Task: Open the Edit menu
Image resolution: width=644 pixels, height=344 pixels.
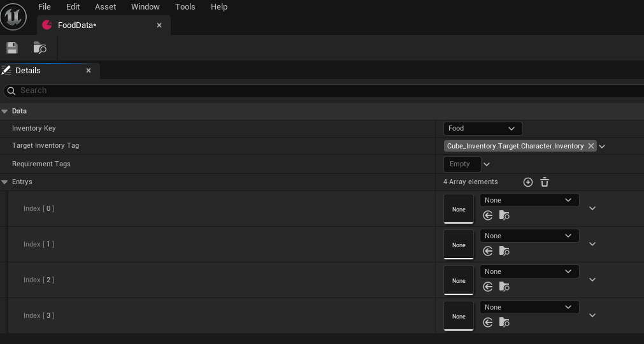Action: (x=73, y=7)
